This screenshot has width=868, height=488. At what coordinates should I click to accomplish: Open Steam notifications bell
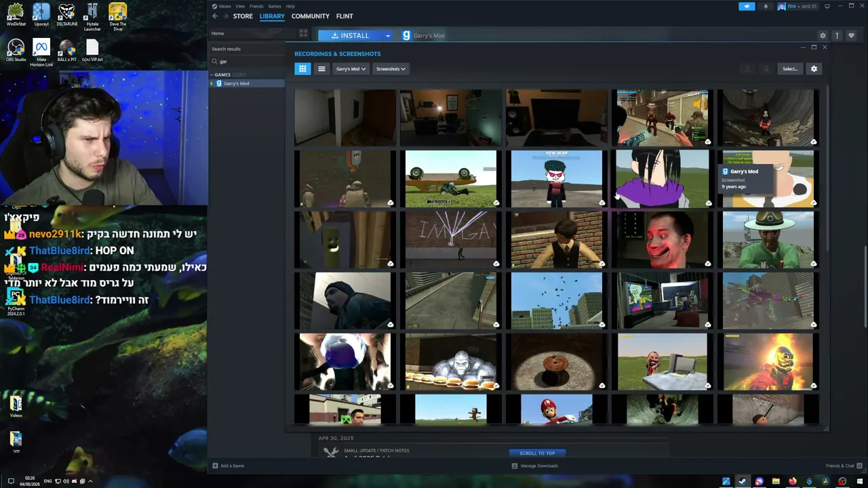point(766,7)
